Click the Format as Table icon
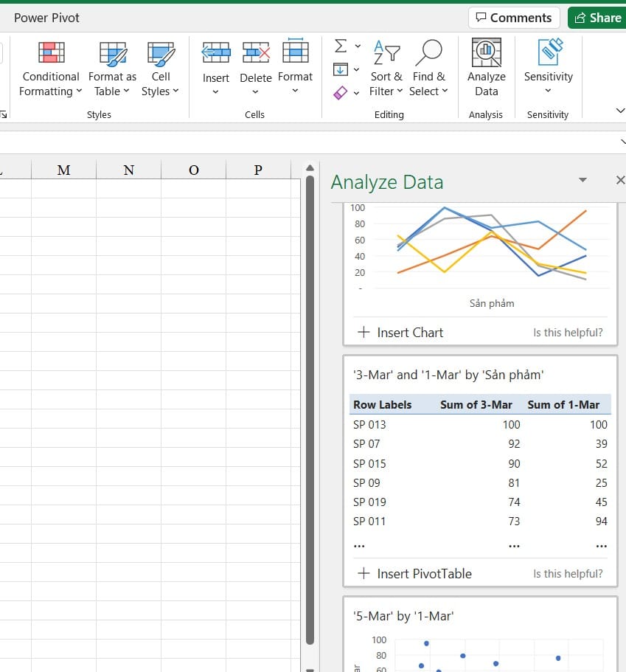626x672 pixels. tap(112, 53)
